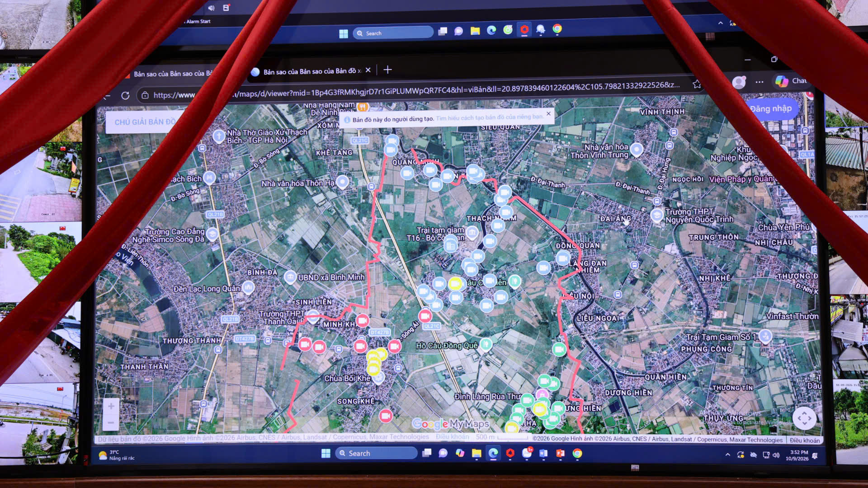Image resolution: width=868 pixels, height=488 pixels.
Task: Open PowerPoint from lower taskbar
Action: (x=560, y=453)
